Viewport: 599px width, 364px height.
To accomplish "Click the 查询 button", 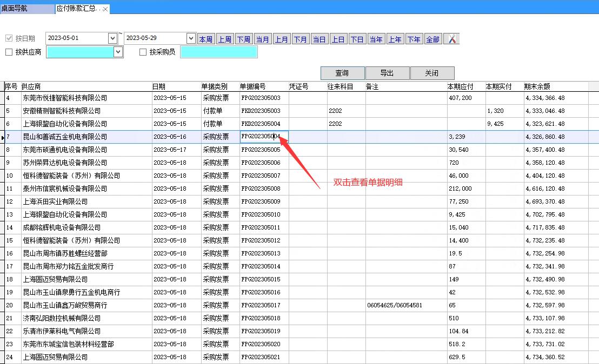I will click(342, 73).
